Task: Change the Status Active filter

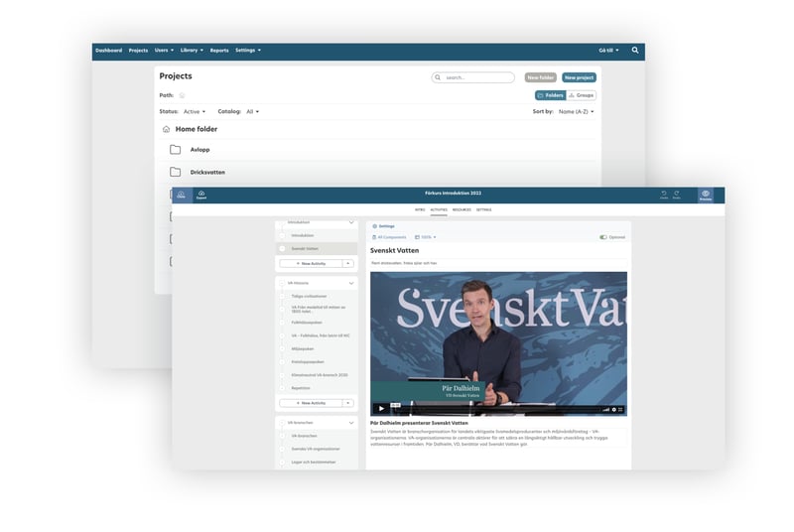Action: (x=195, y=111)
